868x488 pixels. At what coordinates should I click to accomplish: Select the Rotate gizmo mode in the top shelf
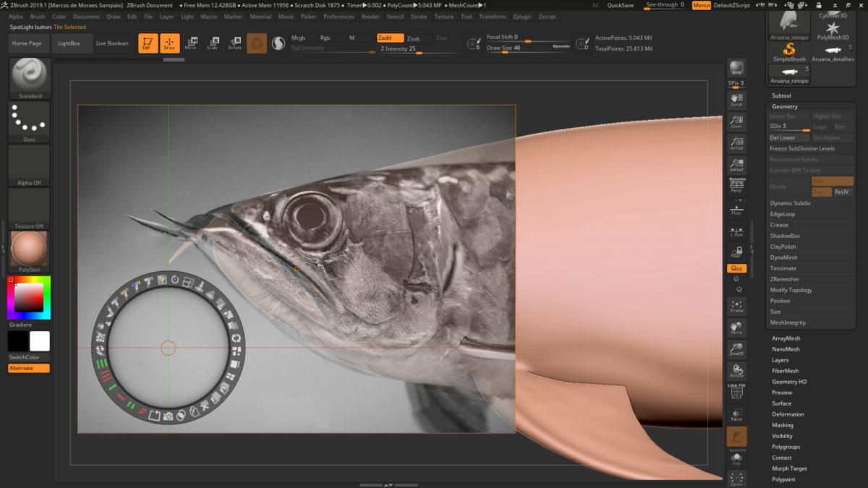click(x=234, y=43)
